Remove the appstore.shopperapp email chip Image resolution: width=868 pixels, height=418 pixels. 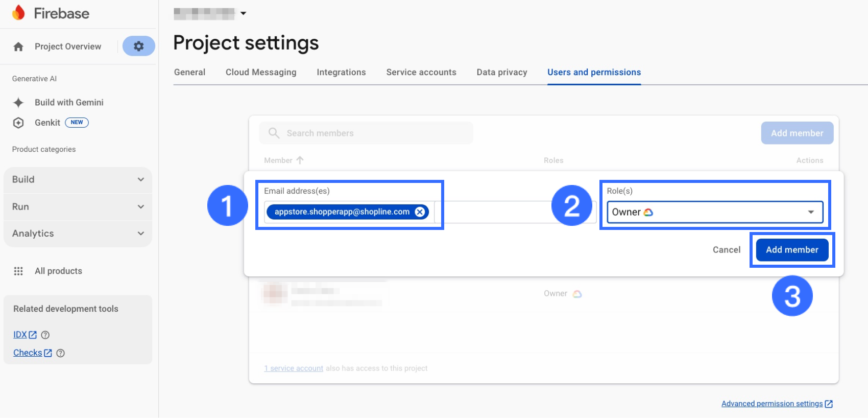[420, 212]
